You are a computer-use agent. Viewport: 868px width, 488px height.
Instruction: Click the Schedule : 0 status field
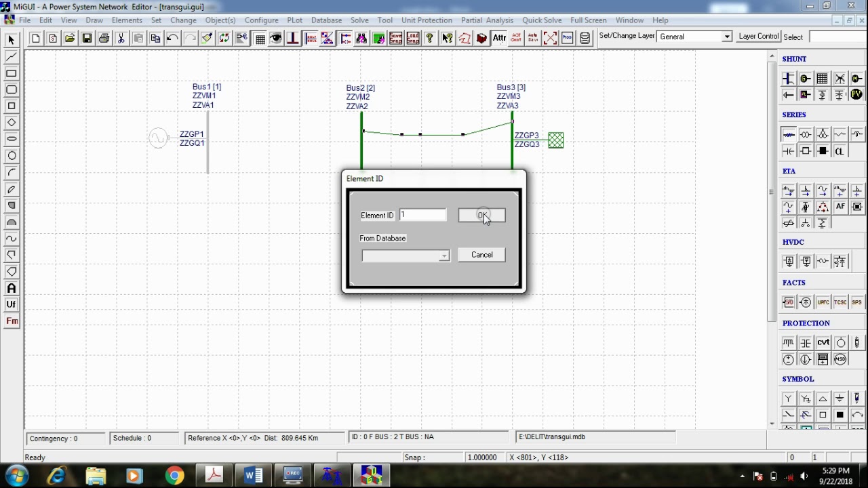144,439
